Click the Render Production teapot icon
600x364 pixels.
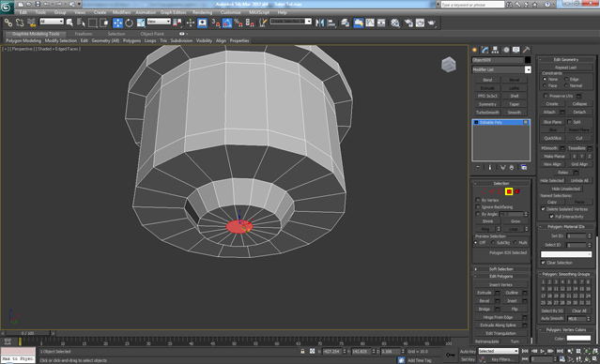(432, 23)
